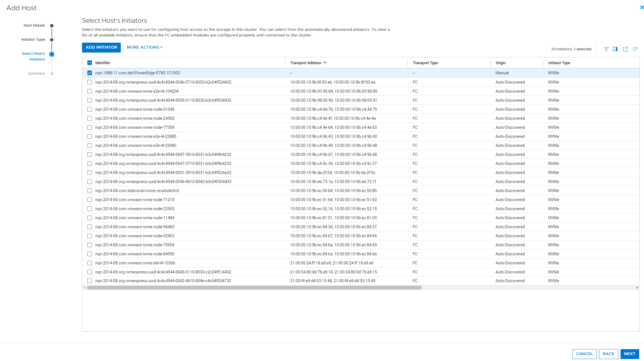Select the Initiator Type step indicator

[x=52, y=40]
